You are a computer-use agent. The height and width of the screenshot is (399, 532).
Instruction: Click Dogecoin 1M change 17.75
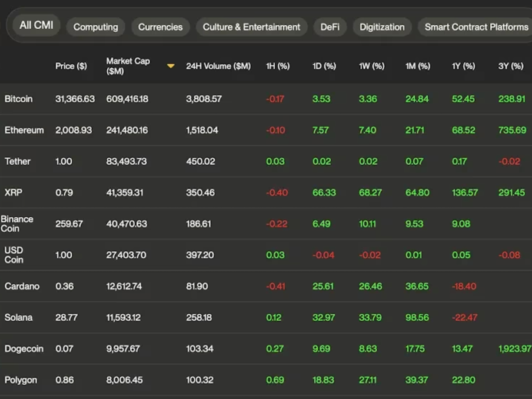tap(415, 349)
